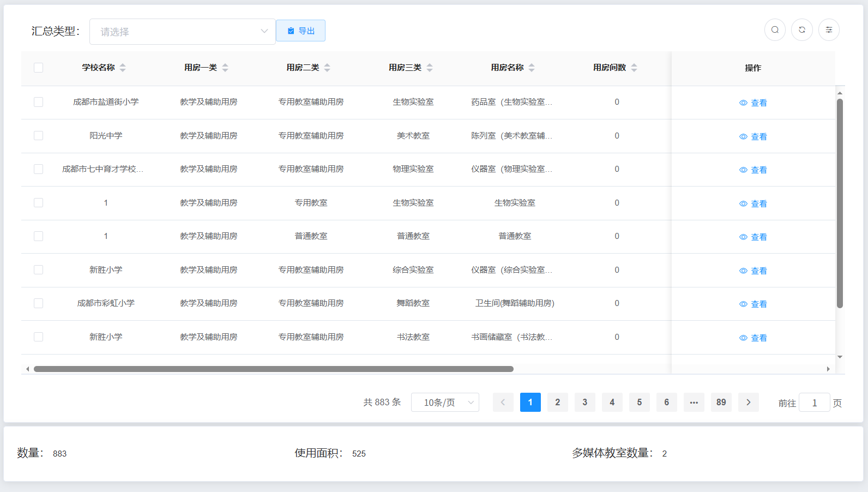Select the 成都市彩虹小学 row checkbox

(38, 303)
